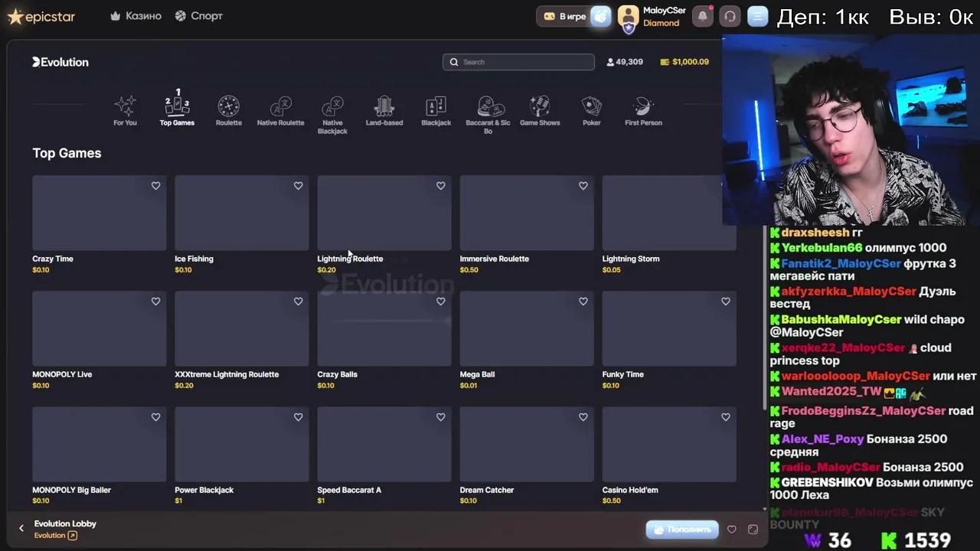Click the $1,000.09 balance
The image size is (980, 551).
[684, 62]
